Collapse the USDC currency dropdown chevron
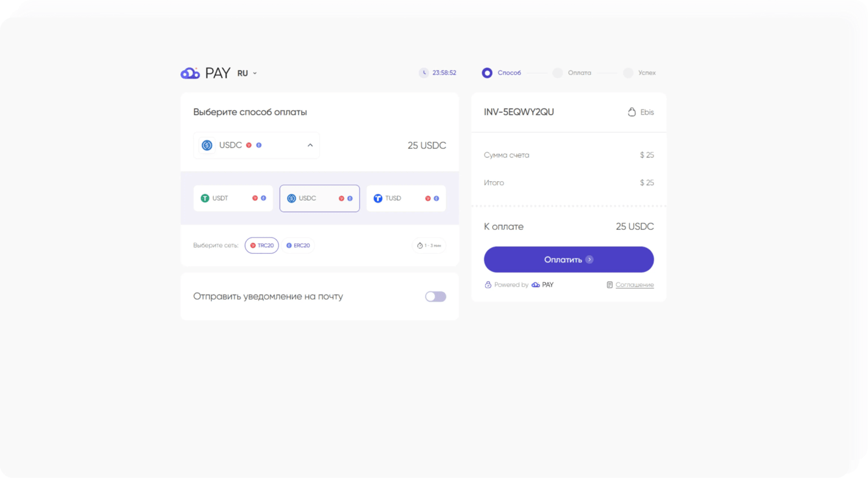 (310, 145)
